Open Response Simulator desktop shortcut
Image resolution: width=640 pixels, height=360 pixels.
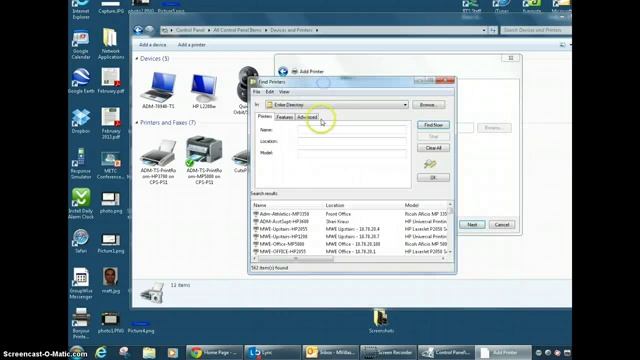coord(81,164)
